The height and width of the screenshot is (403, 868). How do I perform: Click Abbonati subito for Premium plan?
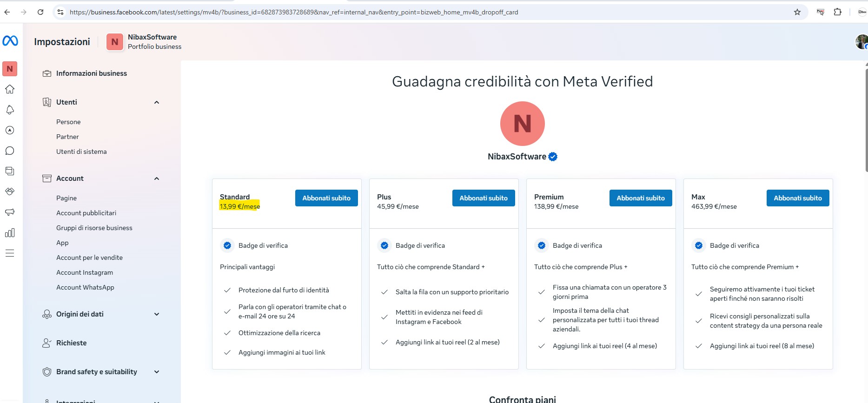pos(641,198)
